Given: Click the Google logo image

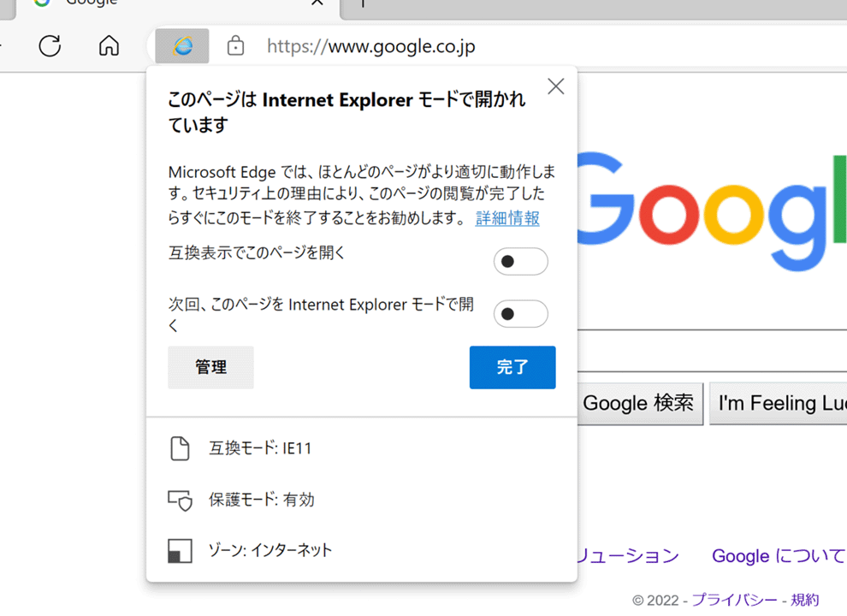Looking at the screenshot, I should coord(712,212).
